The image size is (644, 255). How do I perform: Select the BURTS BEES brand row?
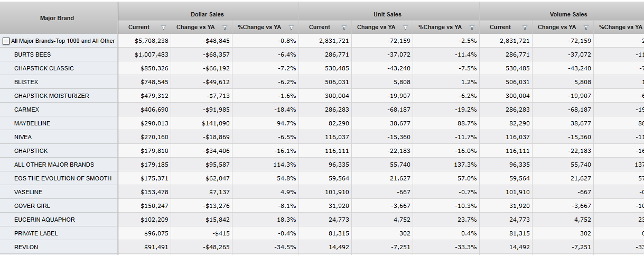pyautogui.click(x=33, y=54)
